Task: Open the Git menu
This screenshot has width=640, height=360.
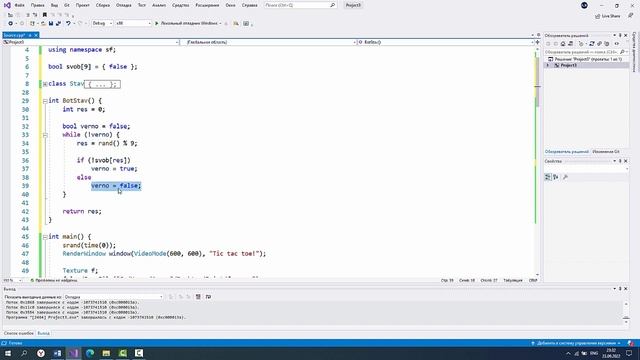Action: (67, 5)
